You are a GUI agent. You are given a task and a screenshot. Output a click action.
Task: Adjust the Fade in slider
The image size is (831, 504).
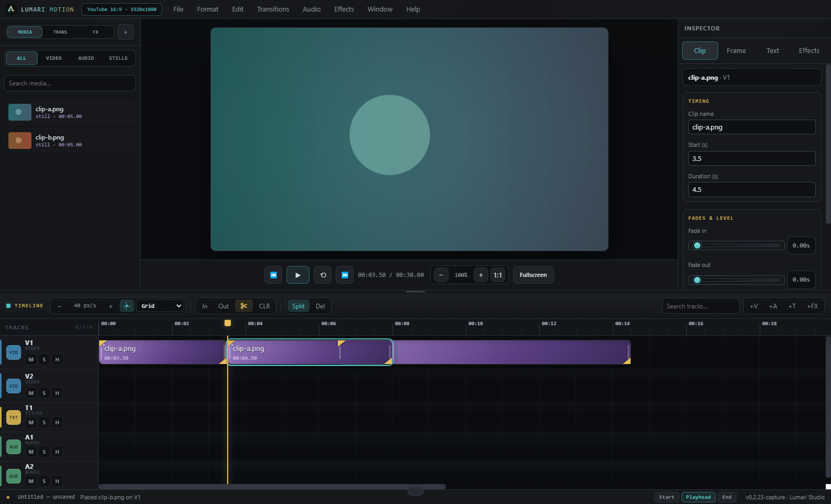click(736, 245)
